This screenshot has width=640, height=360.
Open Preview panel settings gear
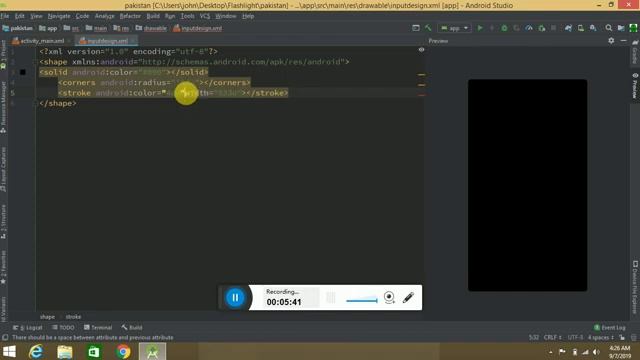click(x=611, y=41)
